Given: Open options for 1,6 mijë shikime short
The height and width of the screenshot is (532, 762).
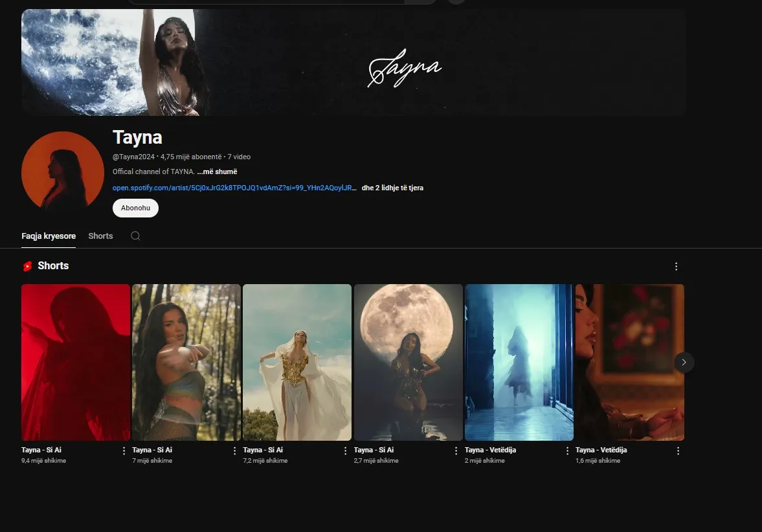Looking at the screenshot, I should pos(678,451).
